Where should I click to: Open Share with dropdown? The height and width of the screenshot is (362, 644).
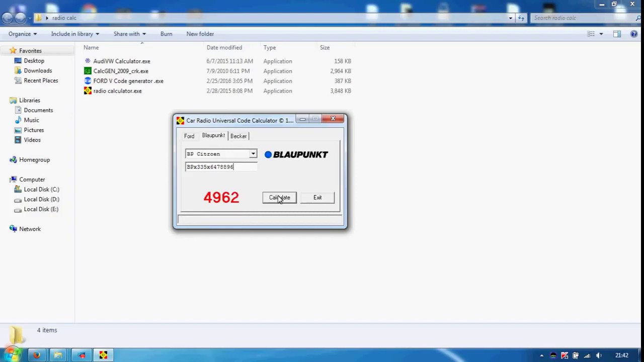[129, 34]
